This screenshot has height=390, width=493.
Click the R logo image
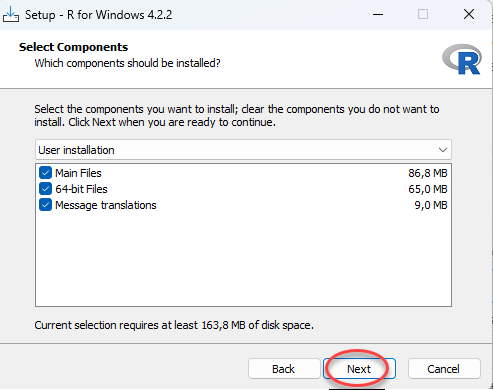point(462,59)
